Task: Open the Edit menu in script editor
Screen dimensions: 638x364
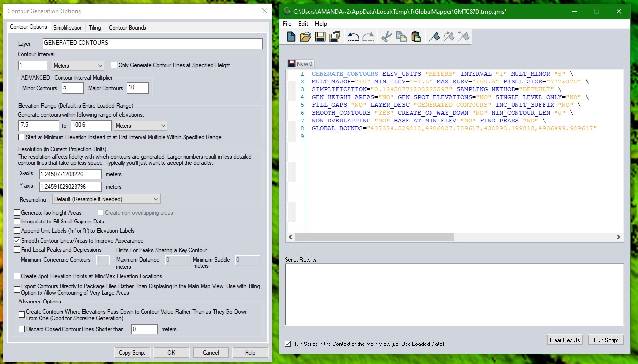Action: pyautogui.click(x=303, y=24)
